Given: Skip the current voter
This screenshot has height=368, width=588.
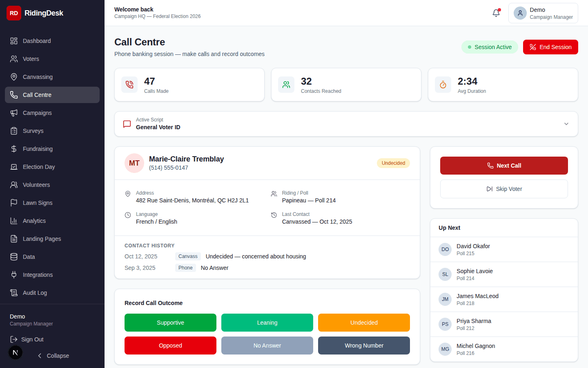Looking at the screenshot, I should click(x=503, y=189).
